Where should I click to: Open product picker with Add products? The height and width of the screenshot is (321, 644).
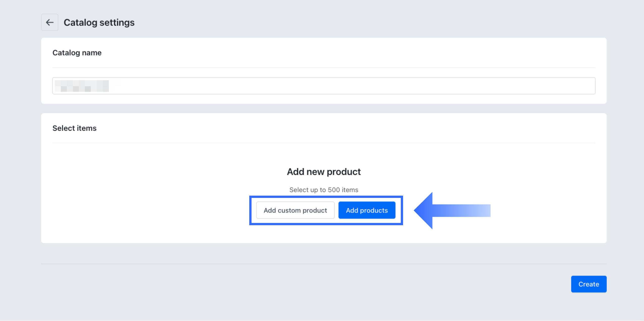click(367, 210)
